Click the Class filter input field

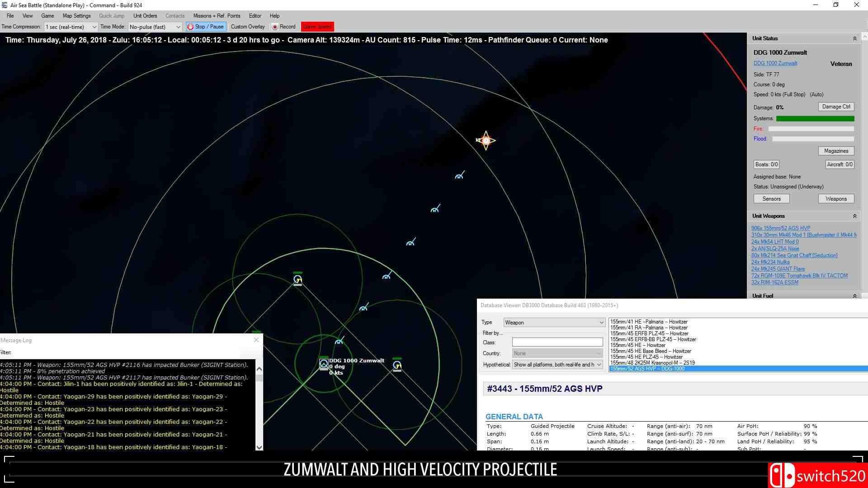coord(557,342)
